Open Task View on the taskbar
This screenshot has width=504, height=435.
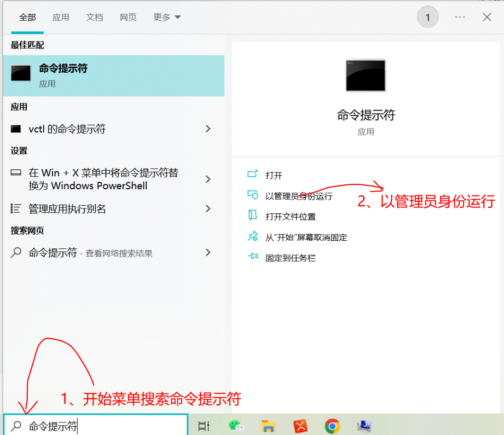coord(204,426)
